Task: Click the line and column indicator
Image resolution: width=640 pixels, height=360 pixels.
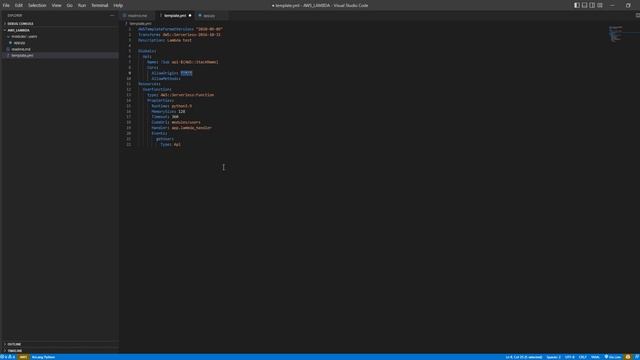Action: pyautogui.click(x=524, y=357)
